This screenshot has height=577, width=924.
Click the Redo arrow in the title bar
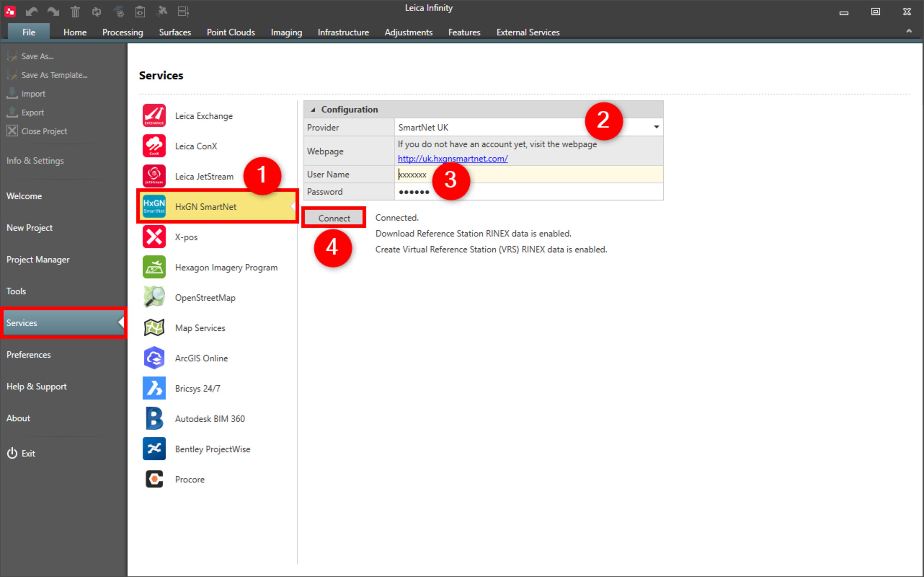coord(53,12)
